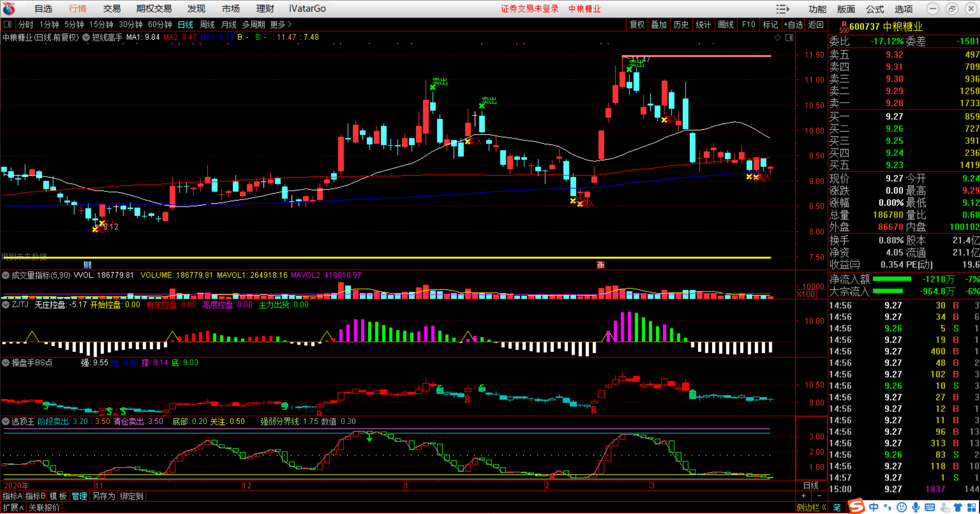Click the app logo icon at top-left

[x=9, y=9]
